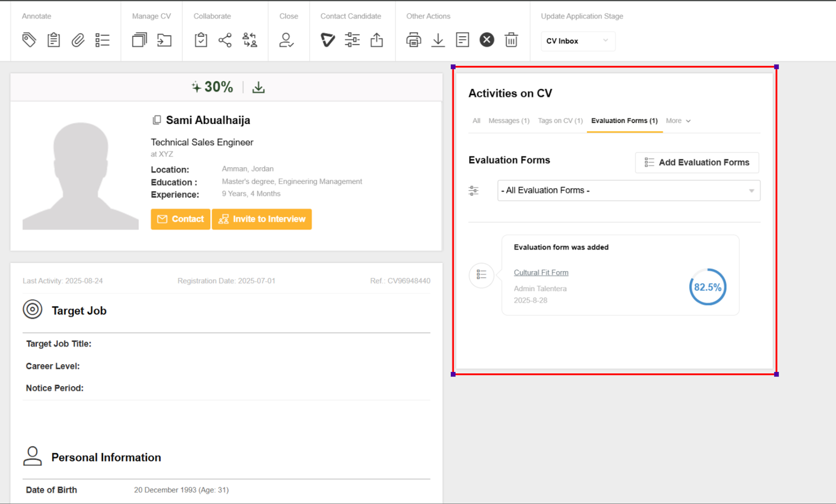The width and height of the screenshot is (836, 504).
Task: Switch to the Messages (1) tab
Action: pyautogui.click(x=508, y=121)
